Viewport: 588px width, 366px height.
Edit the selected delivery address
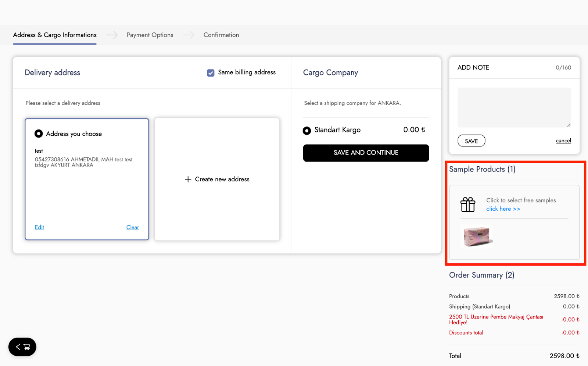[39, 227]
